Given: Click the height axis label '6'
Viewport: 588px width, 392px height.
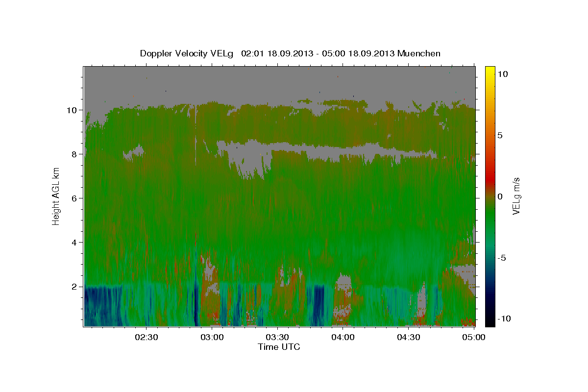Looking at the screenshot, I should coord(75,198).
